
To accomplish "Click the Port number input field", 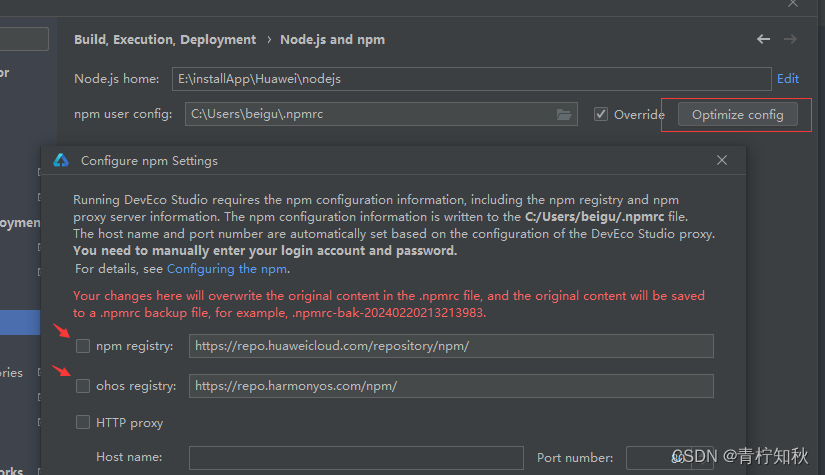I will click(x=669, y=458).
